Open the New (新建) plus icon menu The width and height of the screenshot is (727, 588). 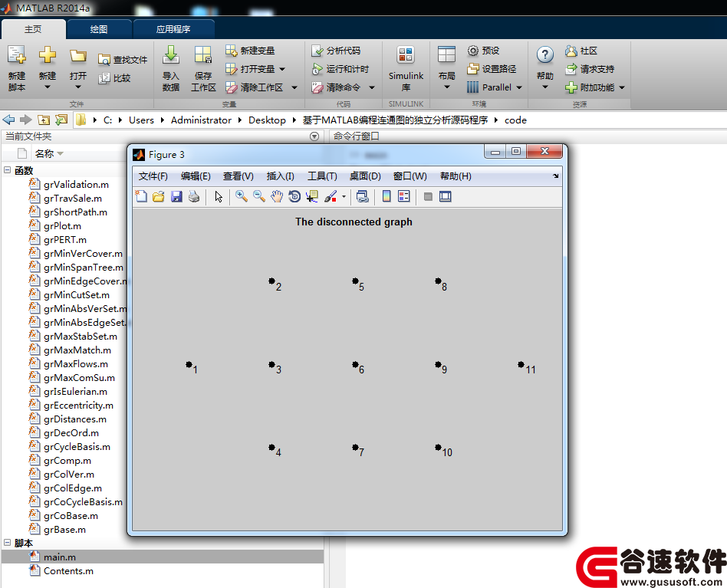pyautogui.click(x=48, y=54)
